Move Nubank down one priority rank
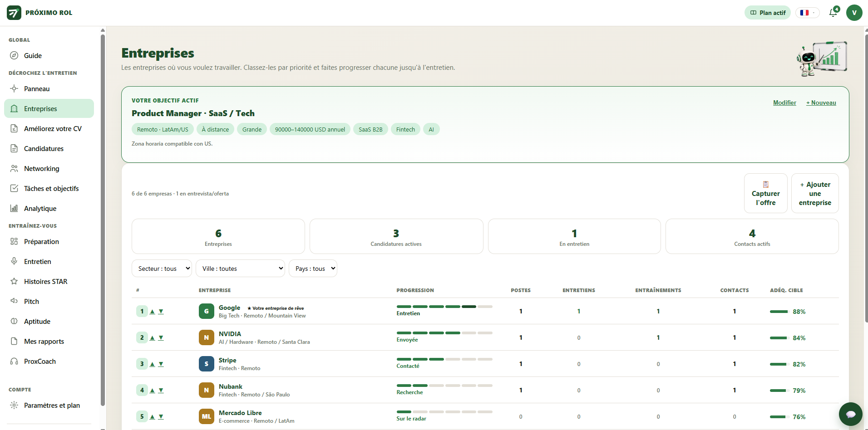Viewport: 868px width, 430px height. coord(161,391)
